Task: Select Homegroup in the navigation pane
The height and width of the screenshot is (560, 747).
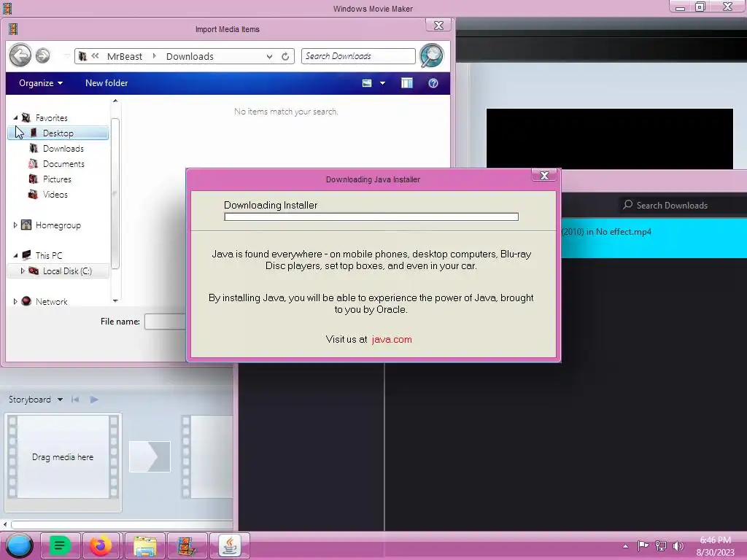Action: tap(58, 225)
